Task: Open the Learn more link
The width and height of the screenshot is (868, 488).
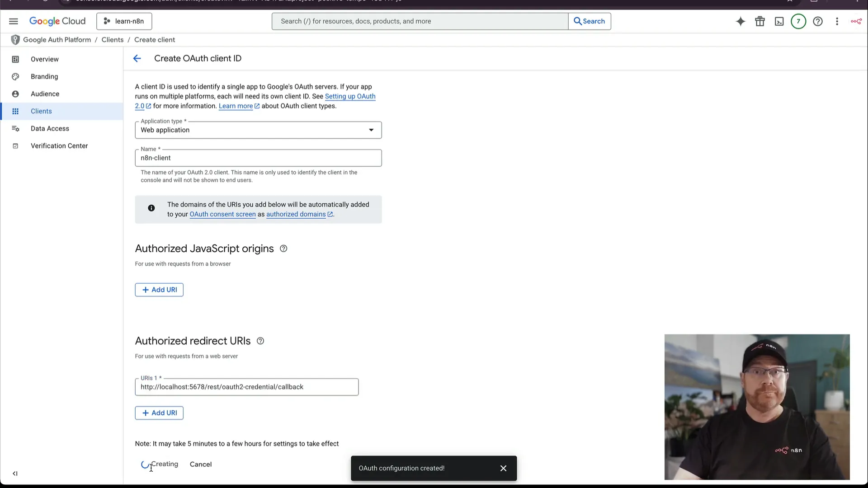Action: 239,106
